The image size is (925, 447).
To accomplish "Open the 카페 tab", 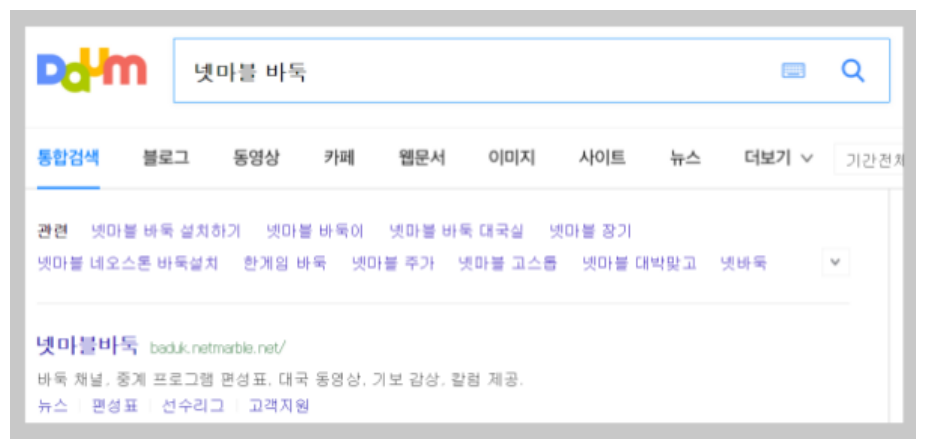I will (339, 158).
